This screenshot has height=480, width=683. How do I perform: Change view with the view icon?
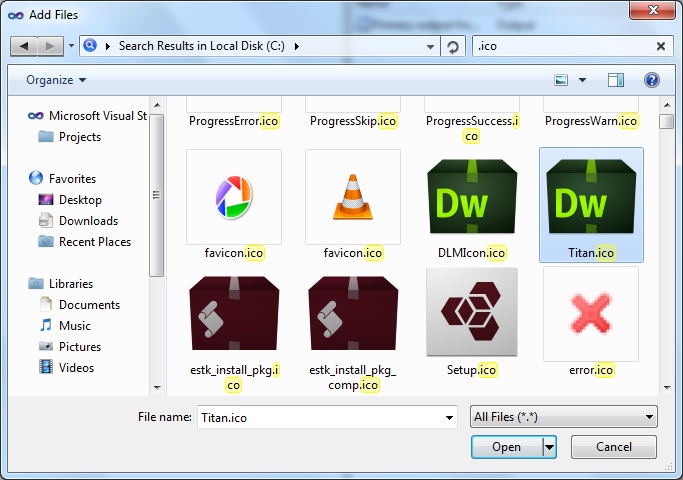tap(561, 80)
